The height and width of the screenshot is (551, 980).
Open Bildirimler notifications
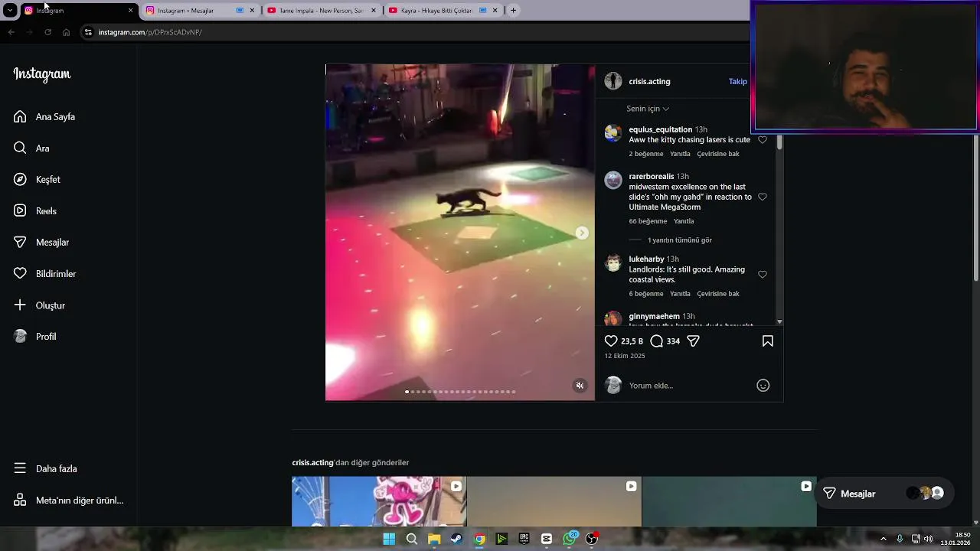(45, 273)
